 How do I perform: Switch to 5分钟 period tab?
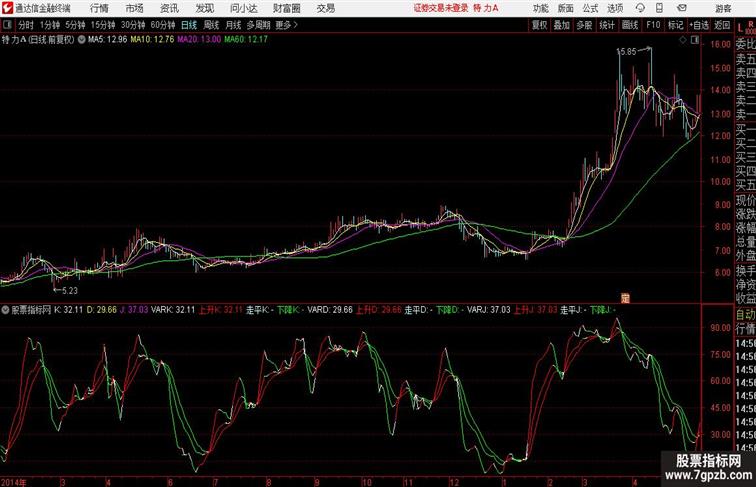point(75,25)
